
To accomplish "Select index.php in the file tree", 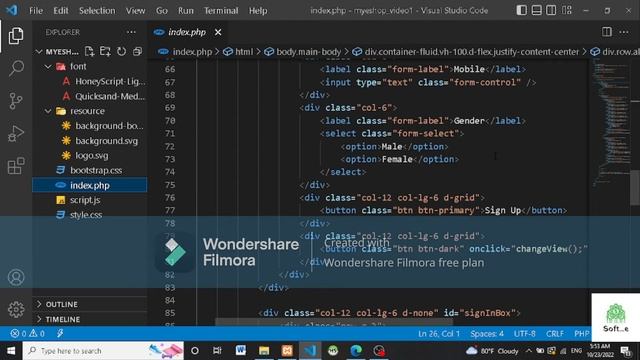I will (x=90, y=185).
